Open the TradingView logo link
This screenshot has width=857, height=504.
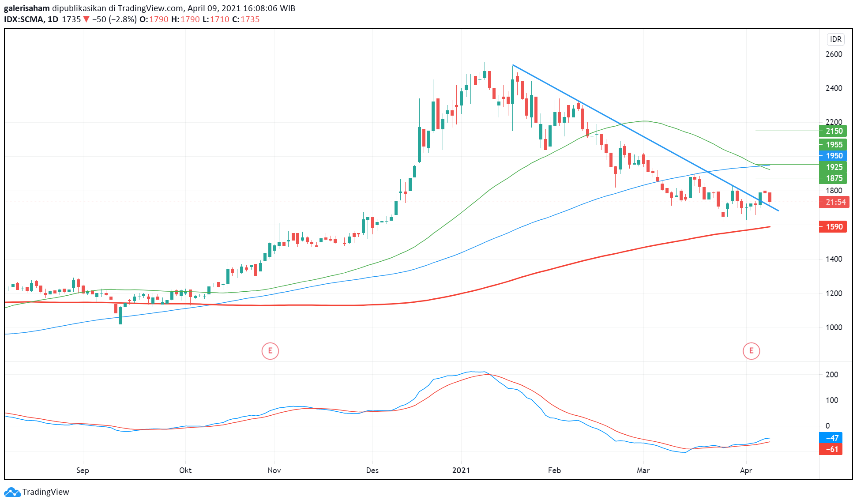pos(37,492)
